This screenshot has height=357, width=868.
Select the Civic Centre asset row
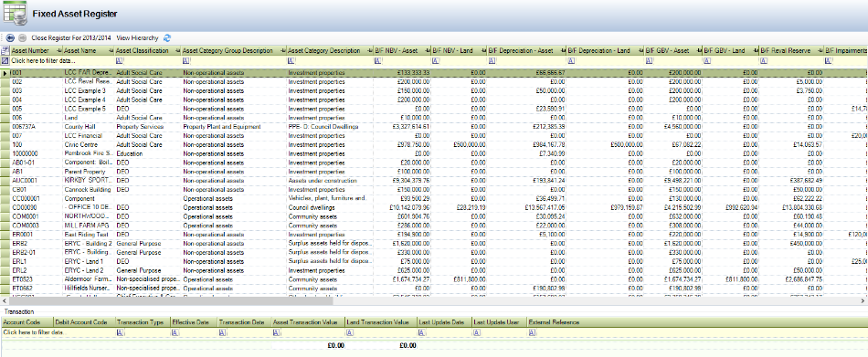pos(434,144)
